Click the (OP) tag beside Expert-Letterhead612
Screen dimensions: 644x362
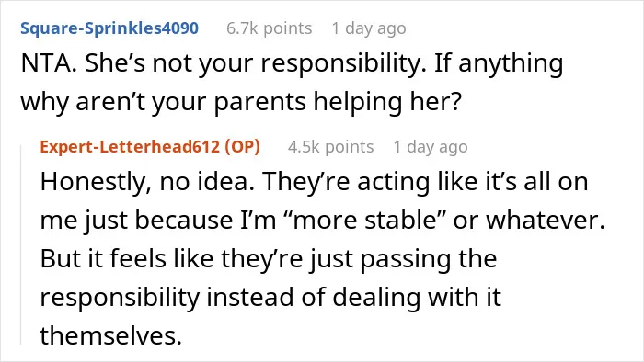tap(242, 147)
